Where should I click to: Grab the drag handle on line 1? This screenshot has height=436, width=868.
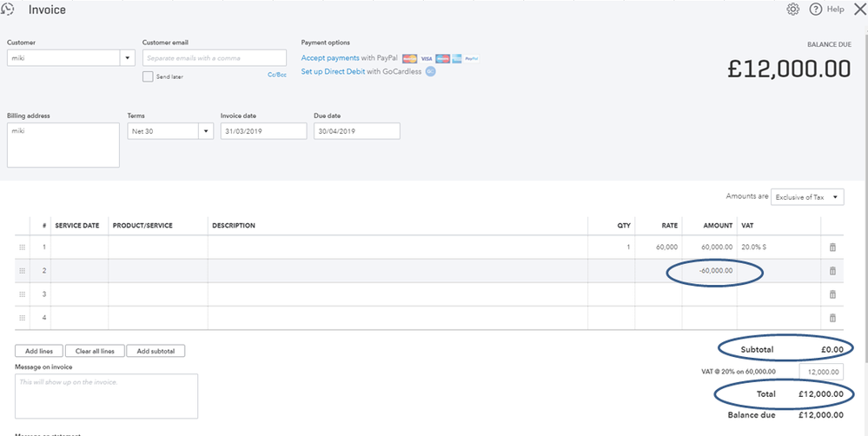coord(23,248)
